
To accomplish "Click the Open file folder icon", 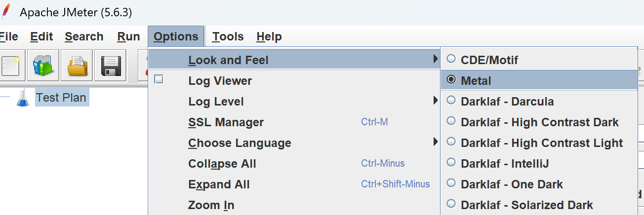I will coord(77,65).
